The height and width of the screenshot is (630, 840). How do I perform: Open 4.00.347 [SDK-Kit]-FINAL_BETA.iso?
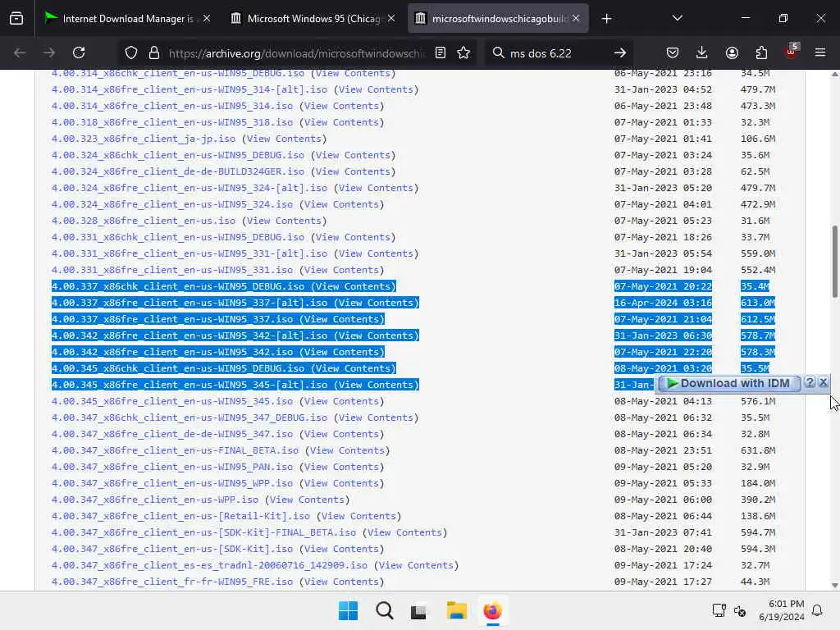point(203,532)
